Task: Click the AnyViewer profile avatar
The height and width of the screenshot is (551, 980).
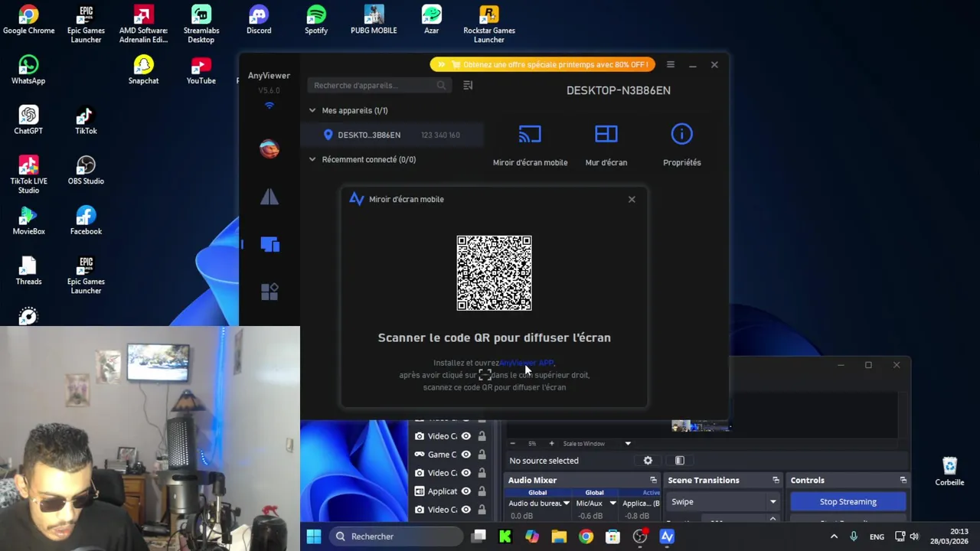Action: pos(269,149)
